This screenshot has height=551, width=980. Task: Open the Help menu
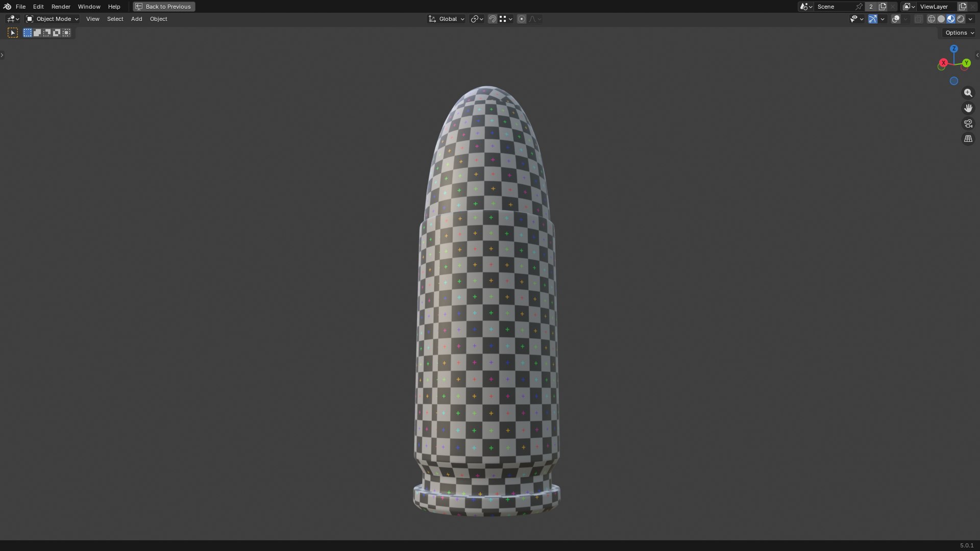coord(114,7)
